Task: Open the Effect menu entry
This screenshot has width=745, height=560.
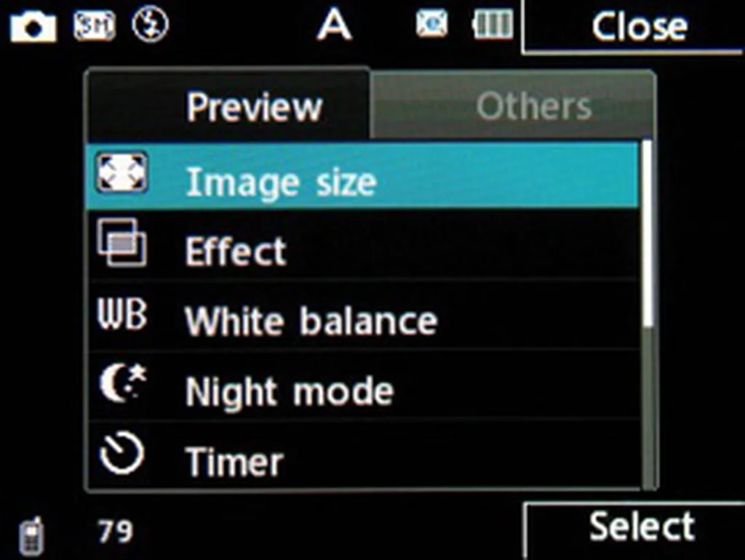Action: [363, 245]
